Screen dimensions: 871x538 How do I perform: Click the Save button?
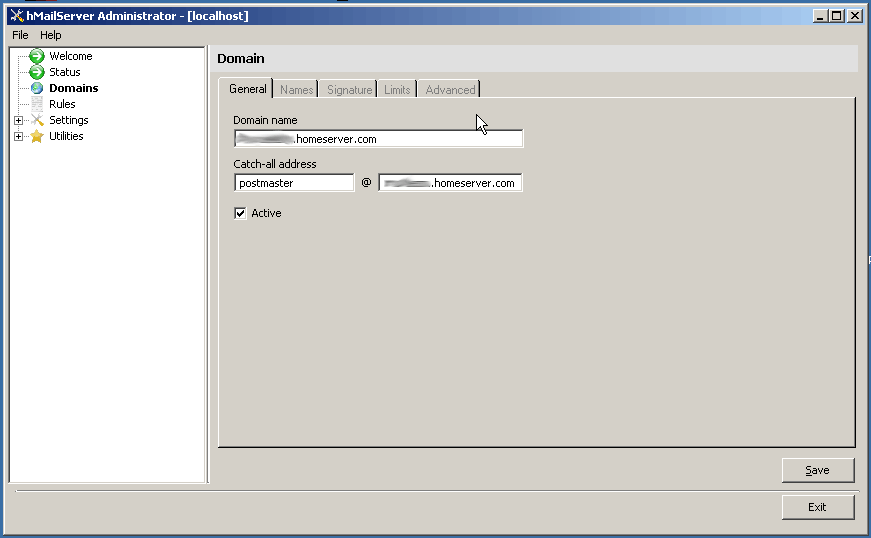pyautogui.click(x=818, y=470)
